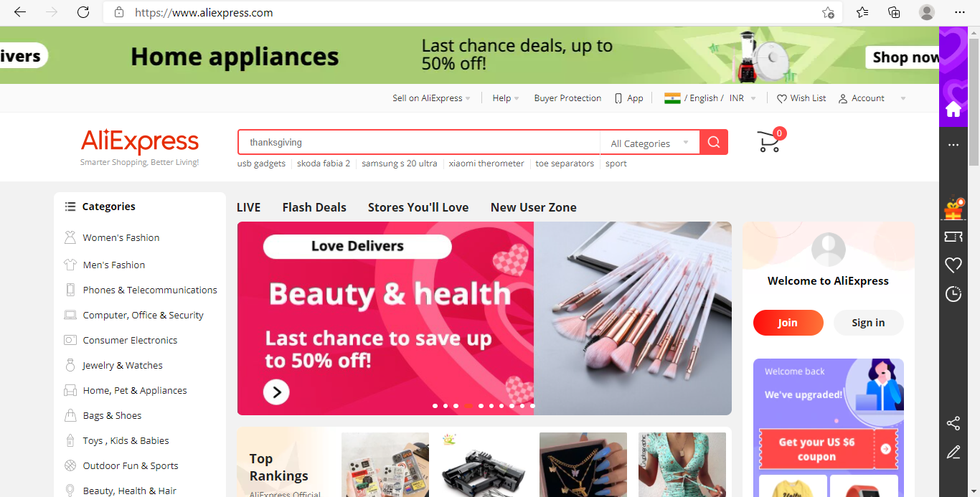Open the Sell on AliExpress dropdown
This screenshot has width=980, height=497.
pos(431,98)
